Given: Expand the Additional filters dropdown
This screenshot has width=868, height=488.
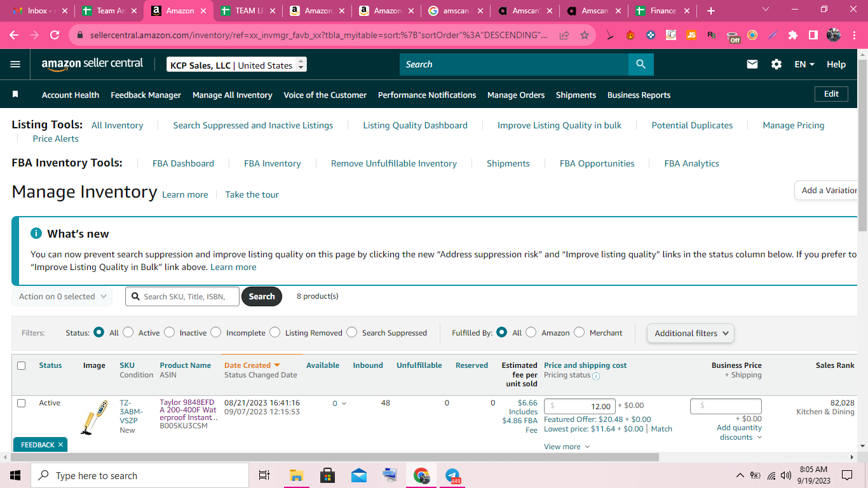Looking at the screenshot, I should click(691, 333).
